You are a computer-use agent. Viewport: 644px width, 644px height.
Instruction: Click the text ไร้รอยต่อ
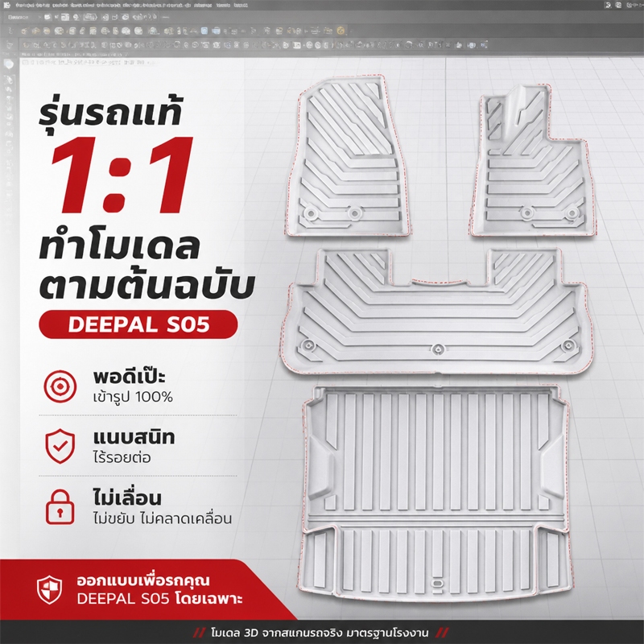[x=122, y=457]
